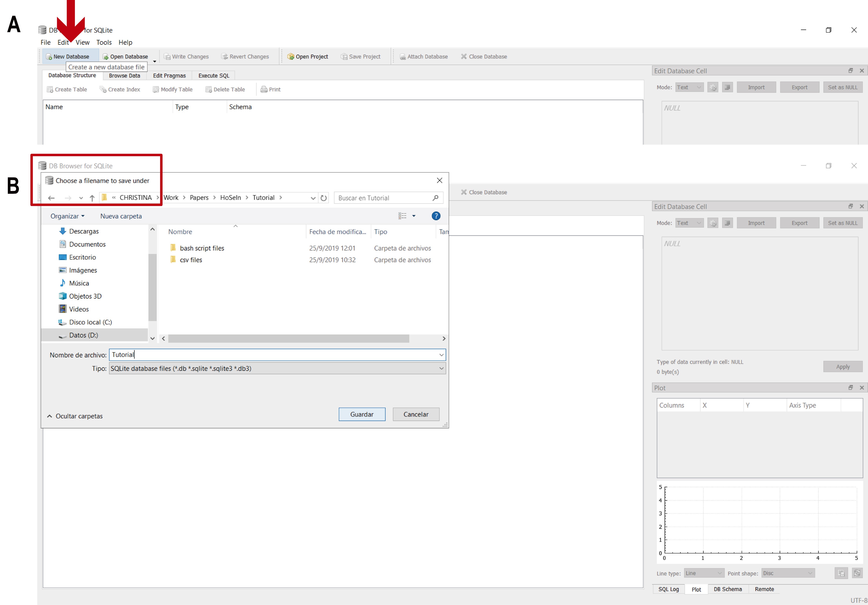
Task: Click Cancelar in the save dialog
Action: point(416,415)
